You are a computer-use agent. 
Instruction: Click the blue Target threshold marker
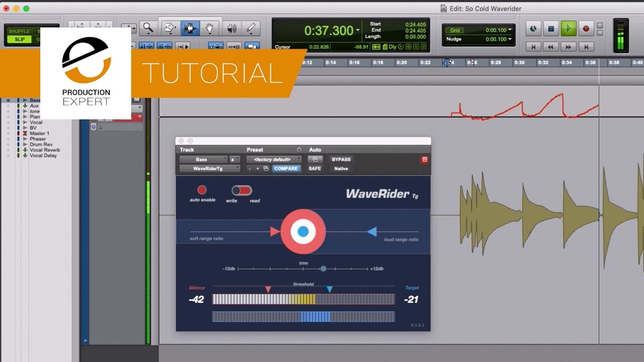click(330, 289)
